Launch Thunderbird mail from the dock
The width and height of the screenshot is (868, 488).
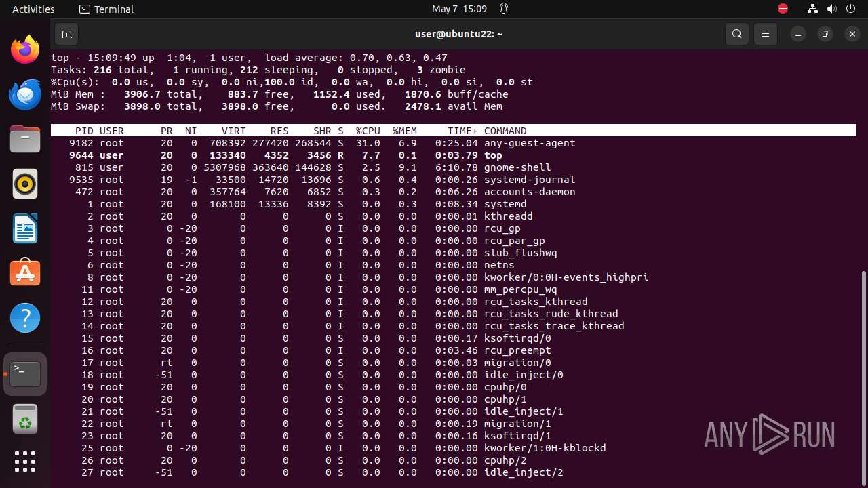pyautogui.click(x=25, y=95)
